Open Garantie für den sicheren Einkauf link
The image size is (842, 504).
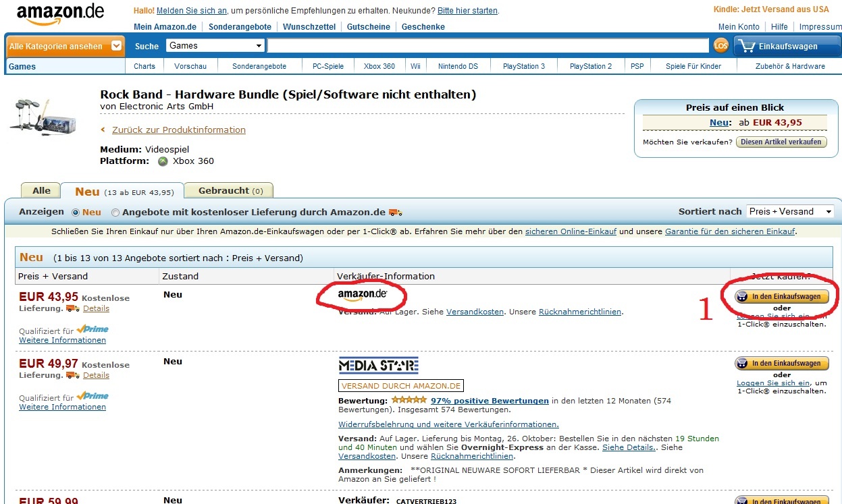pos(730,231)
